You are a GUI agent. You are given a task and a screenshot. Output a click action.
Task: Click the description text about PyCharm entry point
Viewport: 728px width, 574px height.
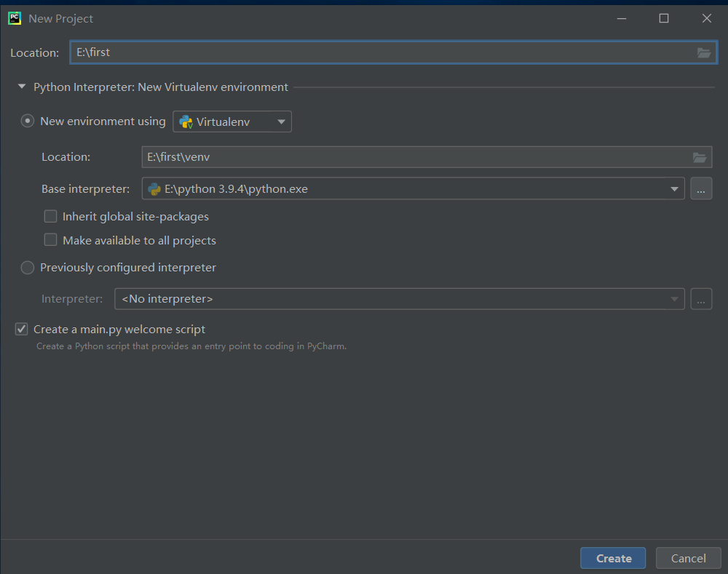click(191, 346)
